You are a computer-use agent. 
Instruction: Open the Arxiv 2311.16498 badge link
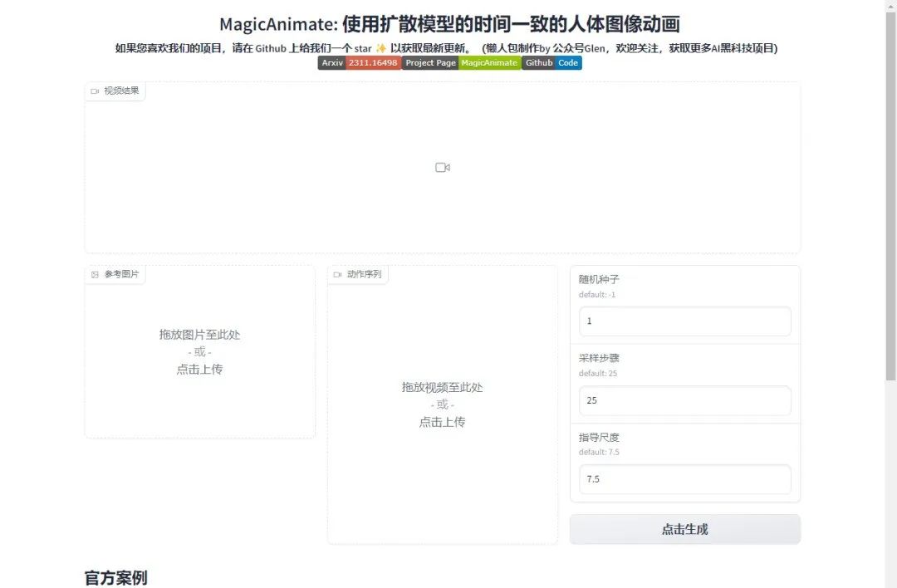[360, 63]
